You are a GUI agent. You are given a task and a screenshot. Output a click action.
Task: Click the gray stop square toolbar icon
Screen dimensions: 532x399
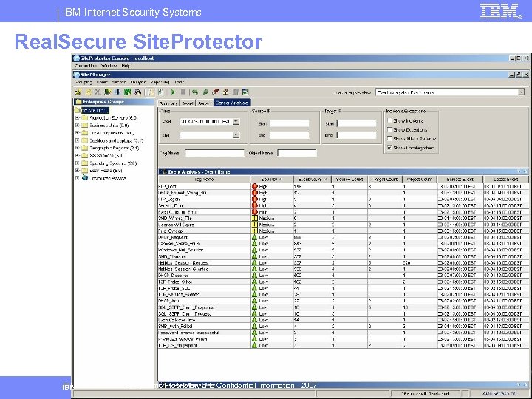183,92
